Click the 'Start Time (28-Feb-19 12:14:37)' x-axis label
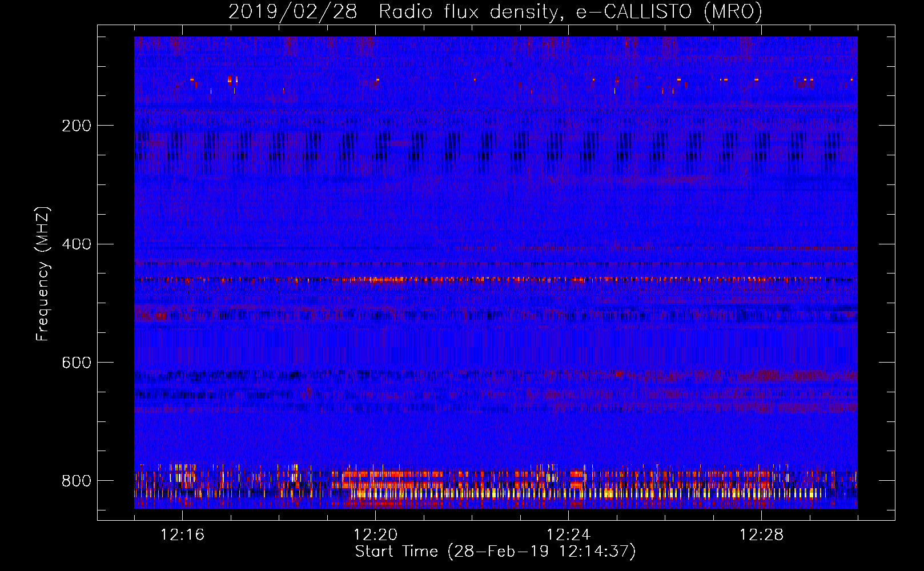The height and width of the screenshot is (571, 924). click(x=495, y=552)
